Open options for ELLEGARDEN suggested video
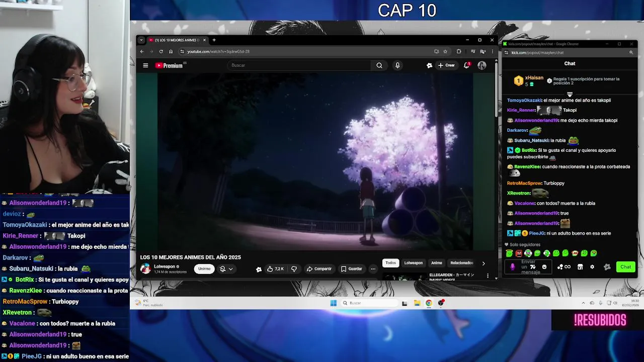Image resolution: width=644 pixels, height=362 pixels. tap(488, 276)
